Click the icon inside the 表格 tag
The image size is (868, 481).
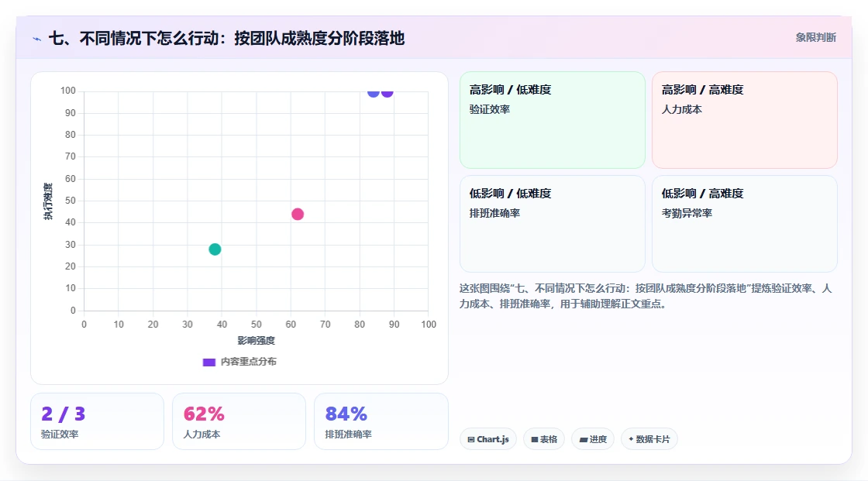(534, 439)
